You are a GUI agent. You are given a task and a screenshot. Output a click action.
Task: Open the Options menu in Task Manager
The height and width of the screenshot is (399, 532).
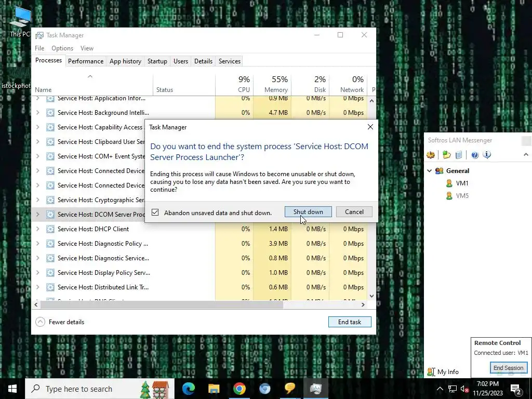(62, 48)
